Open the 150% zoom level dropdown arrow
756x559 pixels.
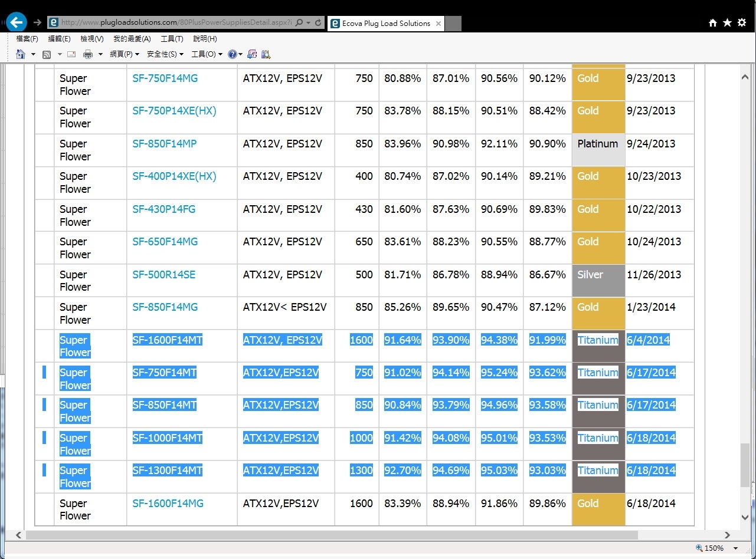[x=735, y=548]
